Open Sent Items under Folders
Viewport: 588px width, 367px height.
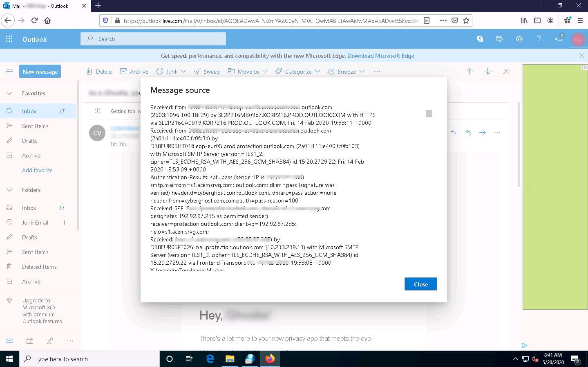[x=38, y=252]
